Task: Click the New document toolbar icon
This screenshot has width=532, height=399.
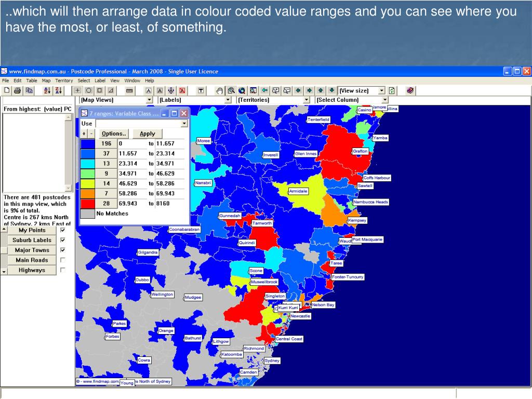Action: 6,90
